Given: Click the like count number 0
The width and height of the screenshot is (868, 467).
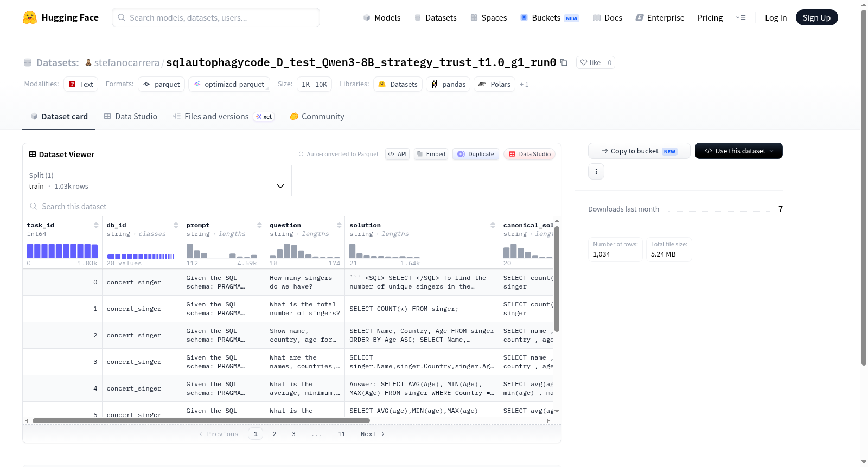Looking at the screenshot, I should click(x=609, y=62).
